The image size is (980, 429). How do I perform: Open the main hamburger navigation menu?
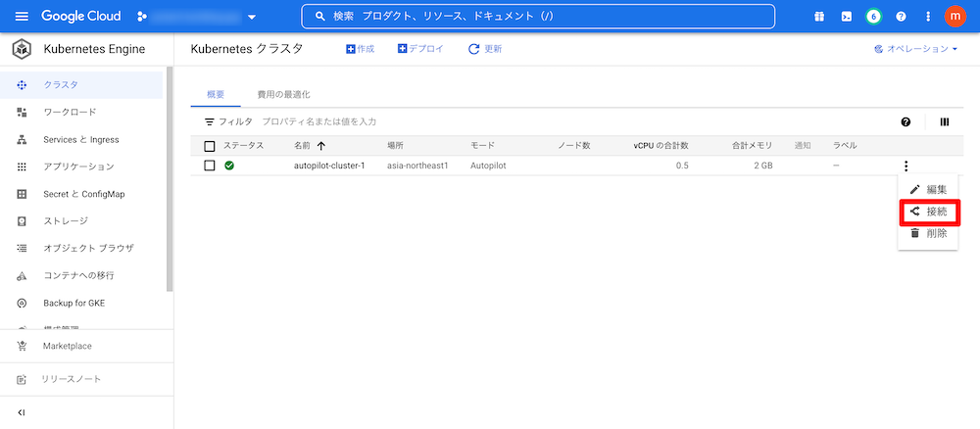click(22, 17)
